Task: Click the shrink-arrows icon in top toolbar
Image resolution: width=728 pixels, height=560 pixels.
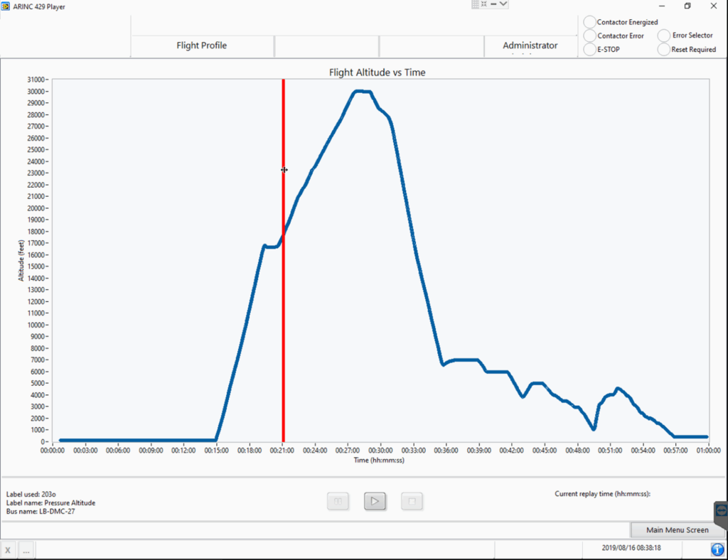Action: click(484, 4)
